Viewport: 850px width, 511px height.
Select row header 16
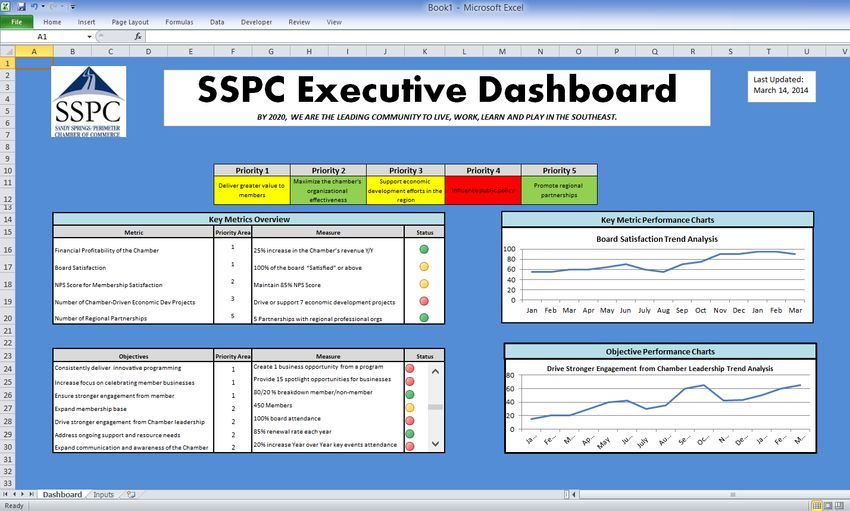pos(8,250)
